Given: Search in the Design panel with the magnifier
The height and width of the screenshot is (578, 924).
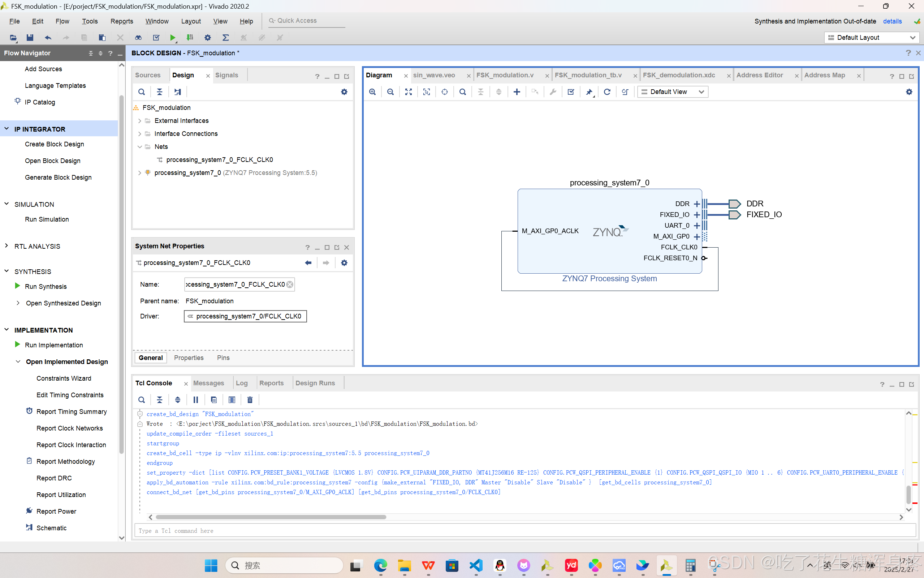Looking at the screenshot, I should coord(141,92).
